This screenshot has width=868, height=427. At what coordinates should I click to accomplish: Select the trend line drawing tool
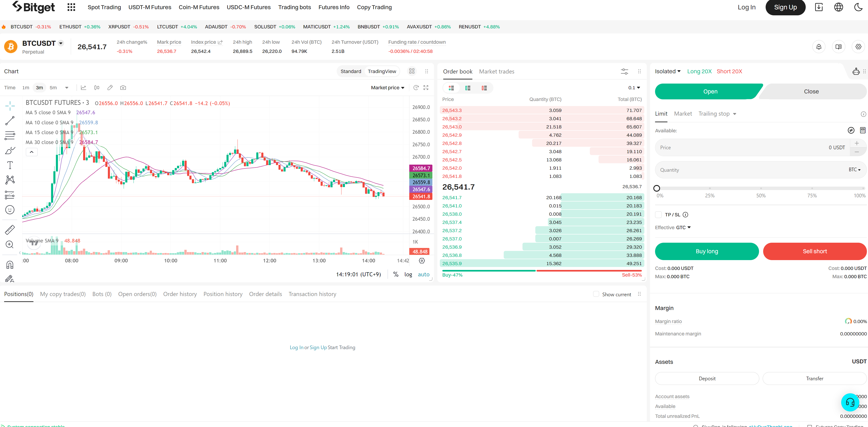pos(10,121)
